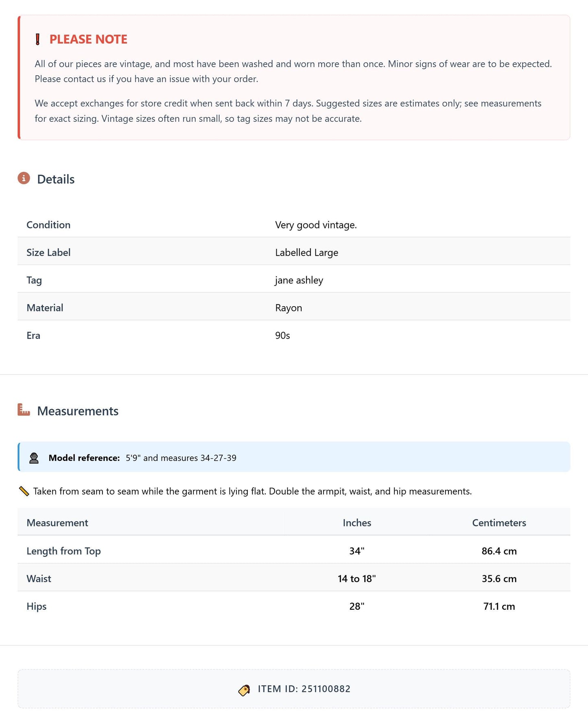Click the model reference person icon

(34, 458)
